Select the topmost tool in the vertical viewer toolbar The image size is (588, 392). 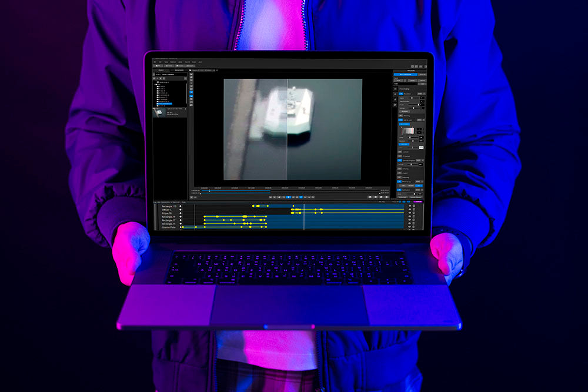[191, 75]
